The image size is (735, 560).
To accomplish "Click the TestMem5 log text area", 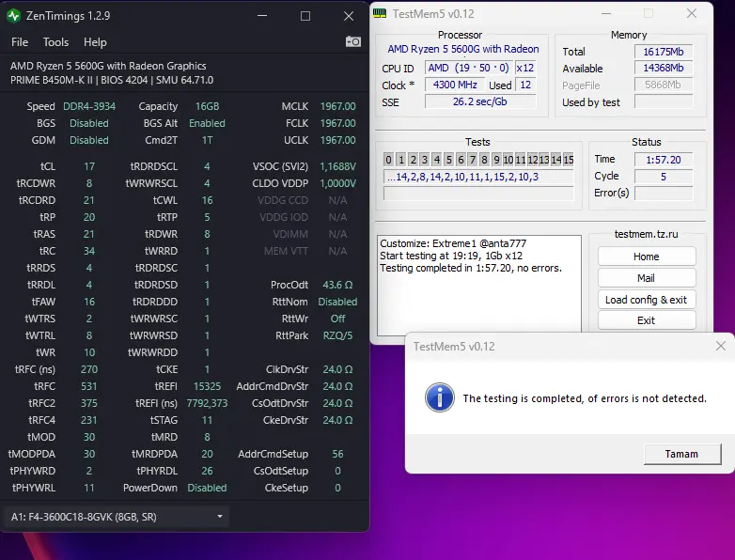I will pos(479,285).
